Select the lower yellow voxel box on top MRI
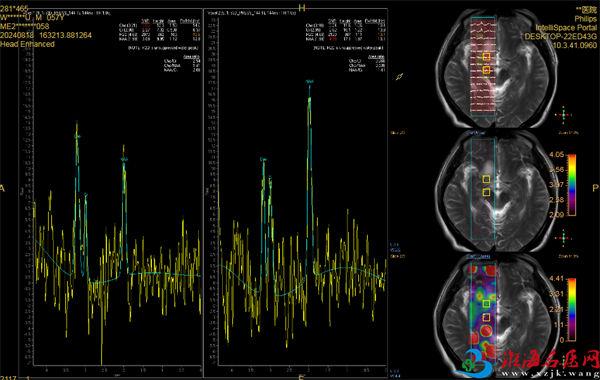 pyautogui.click(x=486, y=70)
